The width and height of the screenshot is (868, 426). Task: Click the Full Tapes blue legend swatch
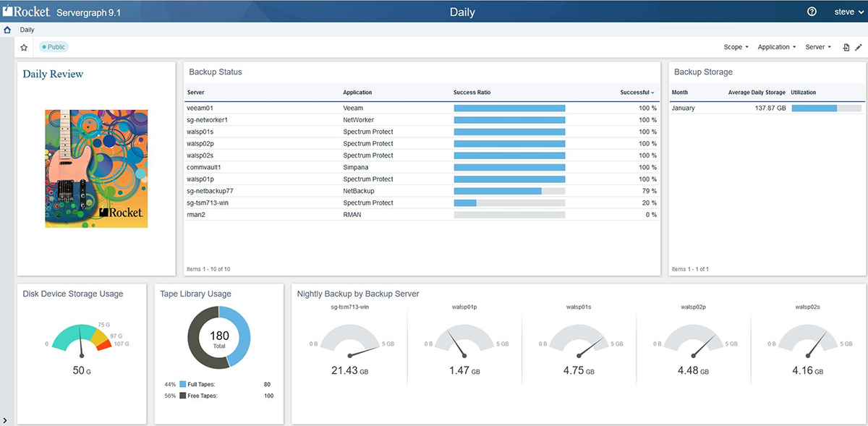(x=182, y=384)
